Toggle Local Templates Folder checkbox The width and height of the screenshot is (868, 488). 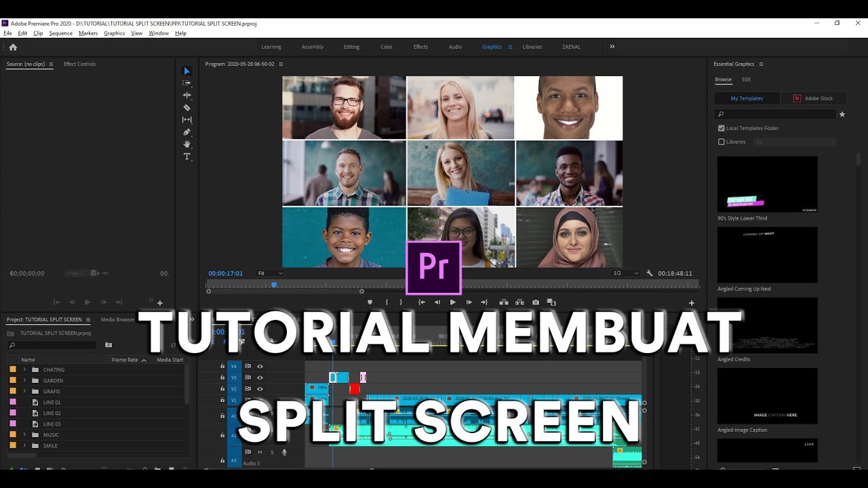(x=722, y=128)
